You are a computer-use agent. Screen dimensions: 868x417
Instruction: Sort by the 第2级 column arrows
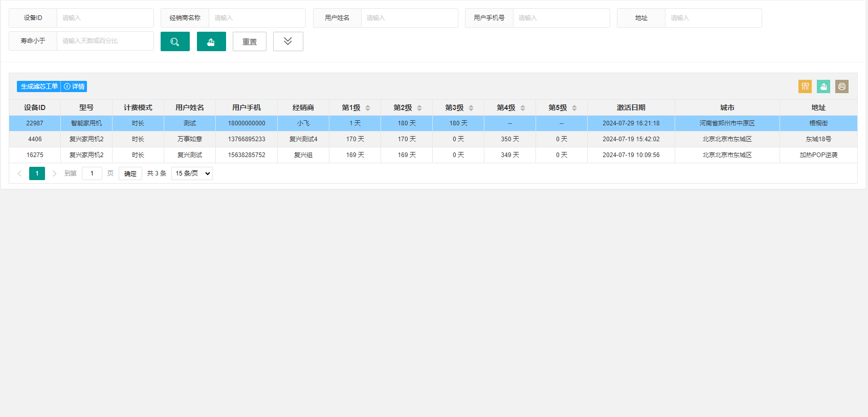click(419, 108)
